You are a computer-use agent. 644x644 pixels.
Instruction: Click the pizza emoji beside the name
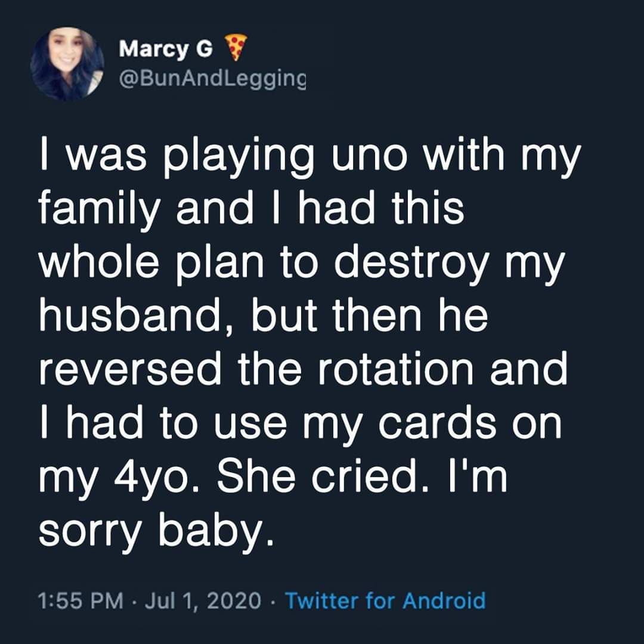point(236,48)
